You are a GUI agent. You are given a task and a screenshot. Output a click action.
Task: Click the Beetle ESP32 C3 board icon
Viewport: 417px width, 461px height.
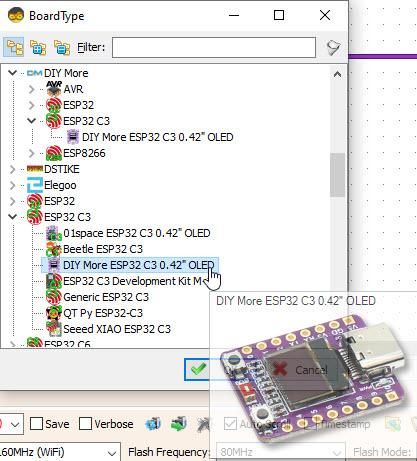[54, 249]
